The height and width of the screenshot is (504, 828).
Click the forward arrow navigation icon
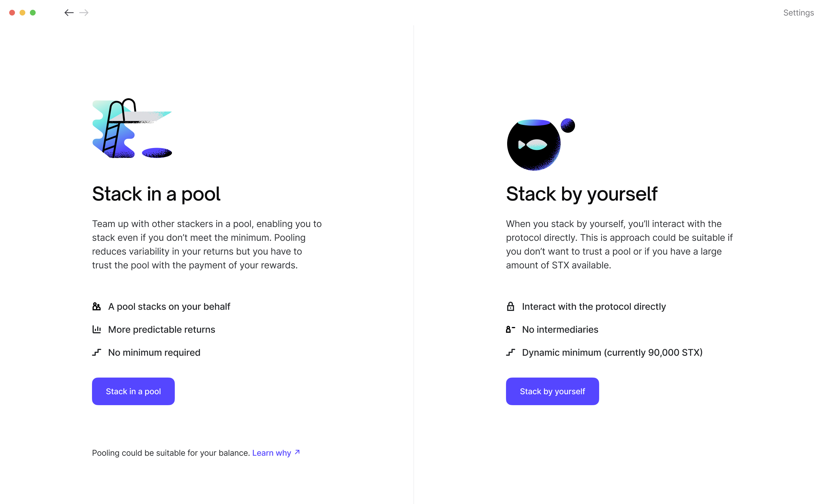click(x=84, y=13)
